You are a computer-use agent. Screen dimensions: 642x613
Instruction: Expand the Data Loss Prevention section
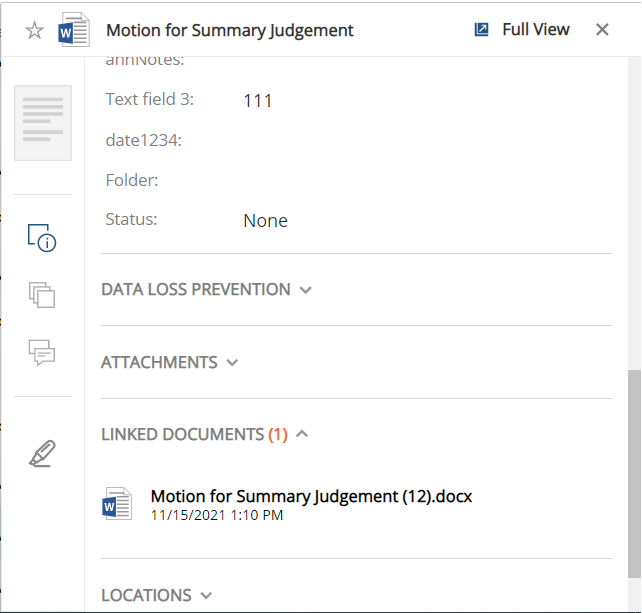(x=206, y=290)
